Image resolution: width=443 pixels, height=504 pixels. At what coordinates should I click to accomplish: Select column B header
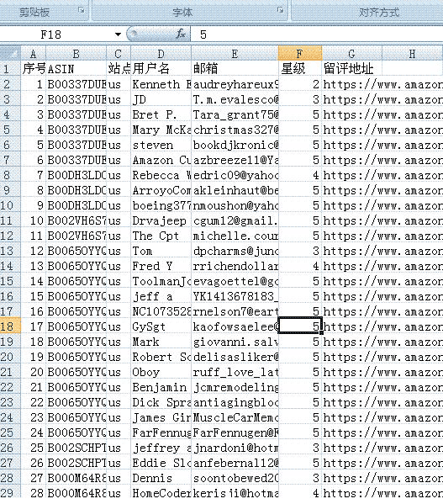(76, 53)
